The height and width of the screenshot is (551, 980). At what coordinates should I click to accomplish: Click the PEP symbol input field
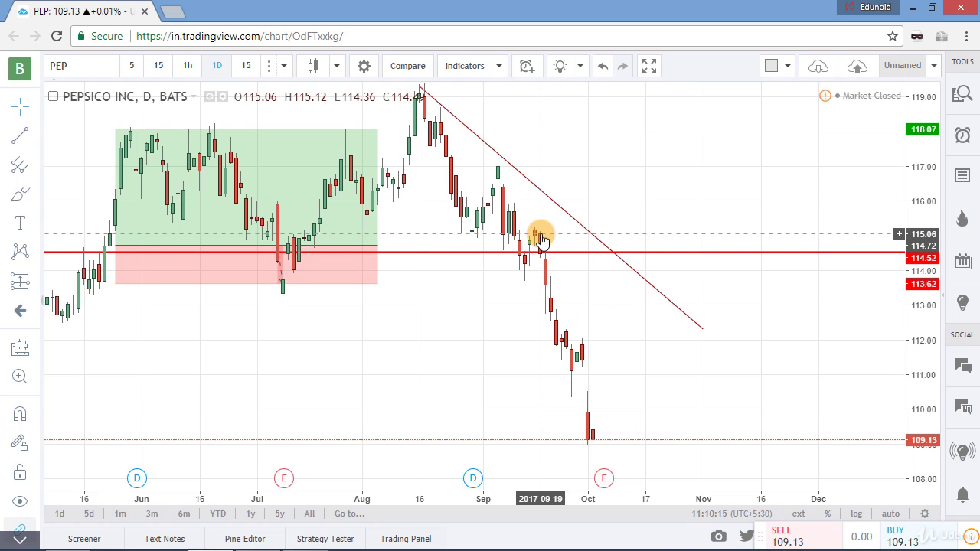[81, 66]
